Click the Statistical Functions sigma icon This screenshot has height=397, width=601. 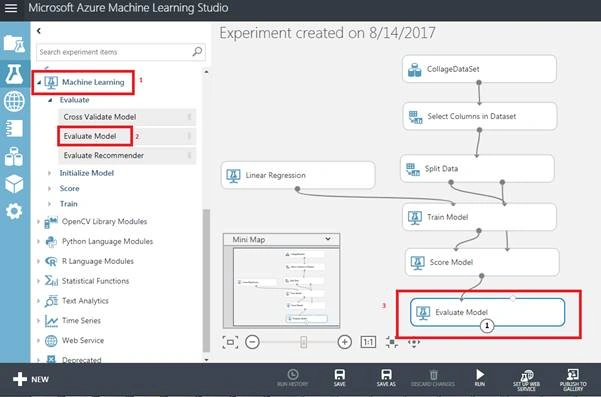point(51,281)
